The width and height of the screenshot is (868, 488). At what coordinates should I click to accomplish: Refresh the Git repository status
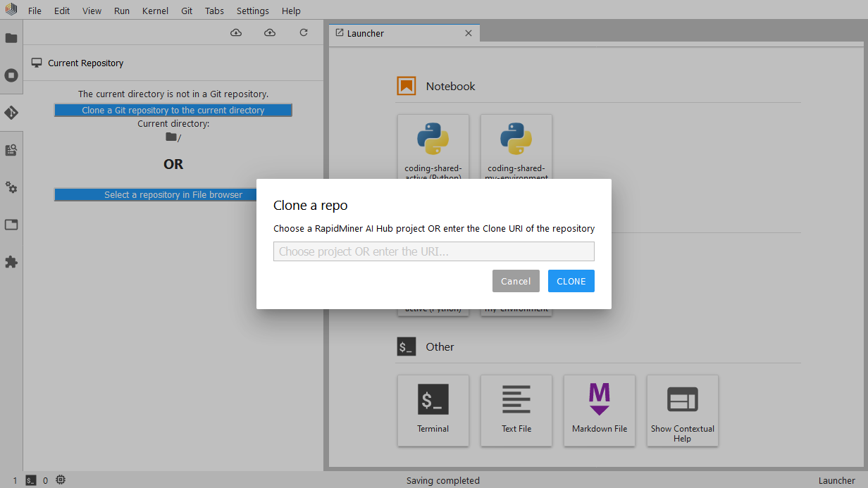(304, 32)
